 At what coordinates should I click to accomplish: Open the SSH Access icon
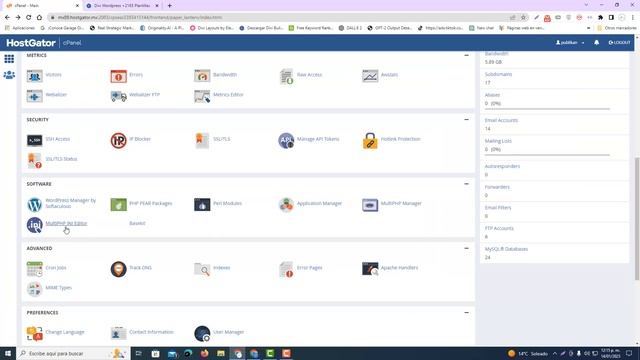click(x=35, y=140)
